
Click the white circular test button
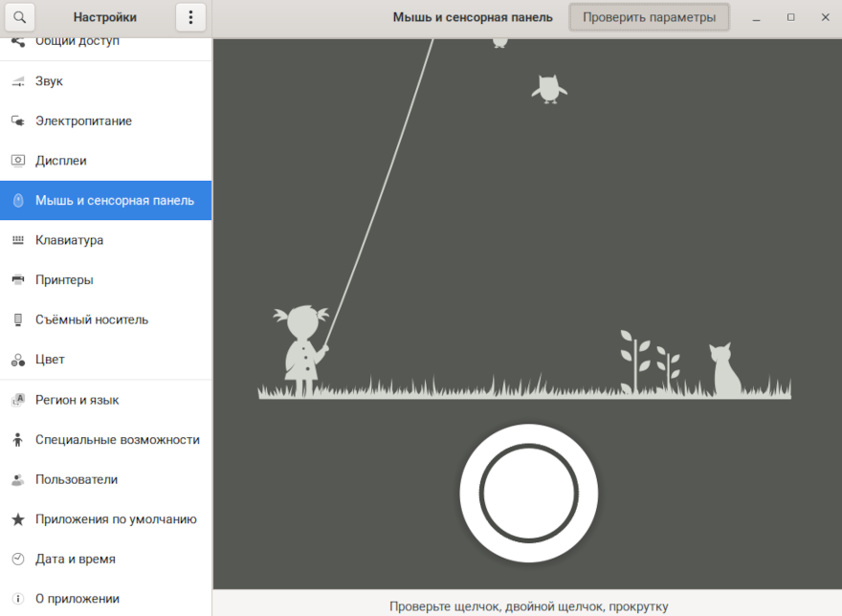[528, 494]
